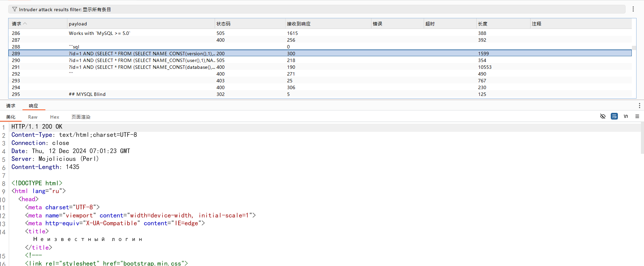The height and width of the screenshot is (266, 644).
Task: Switch to the 请求 tab
Action: point(11,106)
